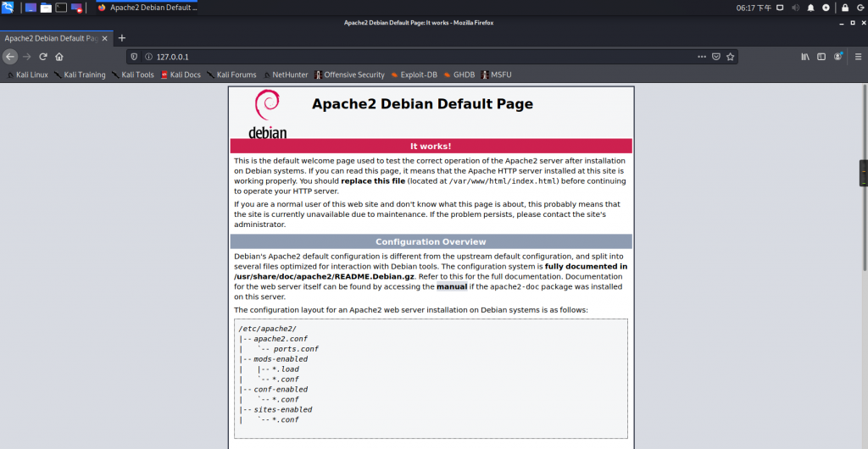Viewport: 868px width, 449px height.
Task: Click the bold replace this file text
Action: tap(373, 180)
